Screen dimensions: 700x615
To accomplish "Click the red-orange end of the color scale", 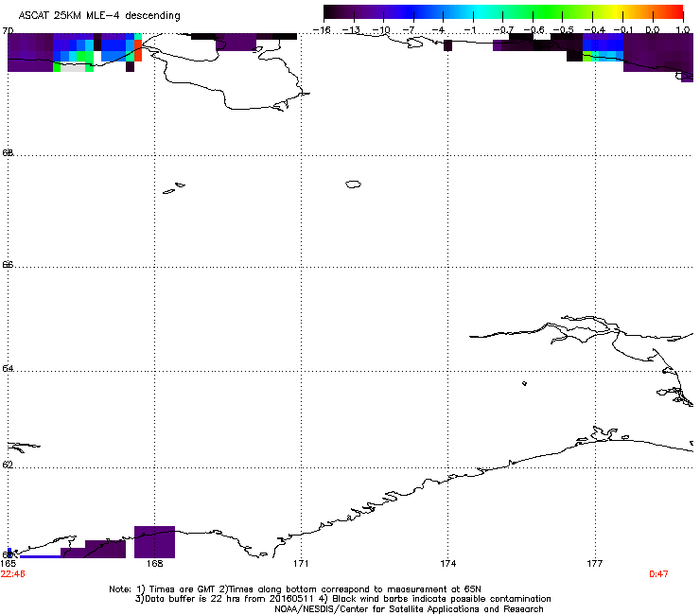I will click(x=670, y=12).
